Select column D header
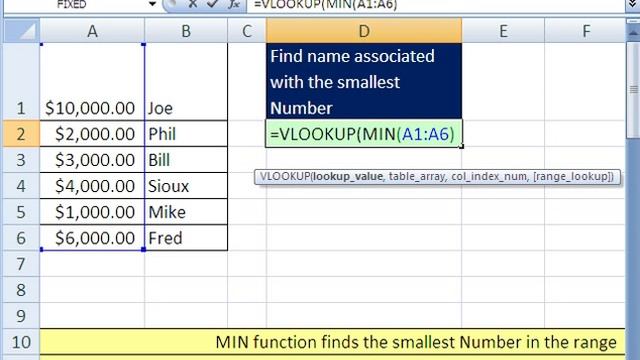 point(364,31)
